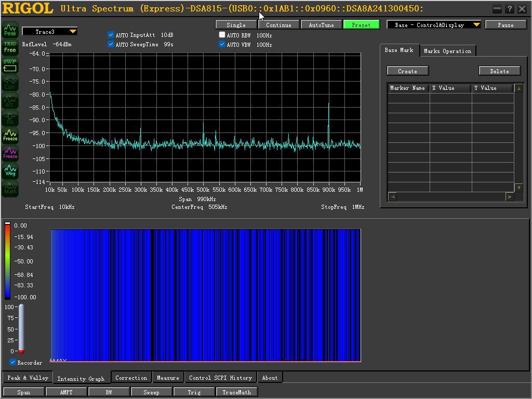
Task: Click the Y Value column header
Action: (493, 88)
